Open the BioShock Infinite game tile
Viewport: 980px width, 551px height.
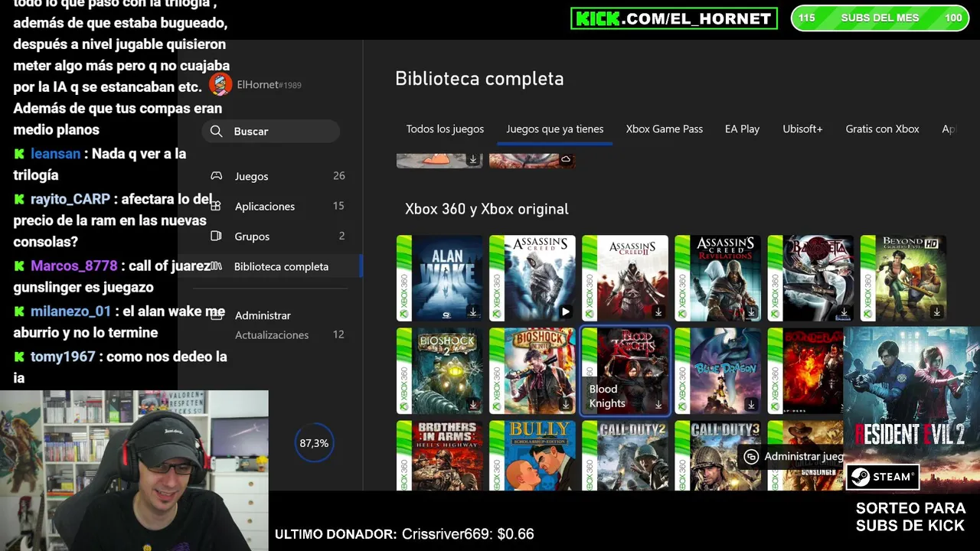click(532, 370)
